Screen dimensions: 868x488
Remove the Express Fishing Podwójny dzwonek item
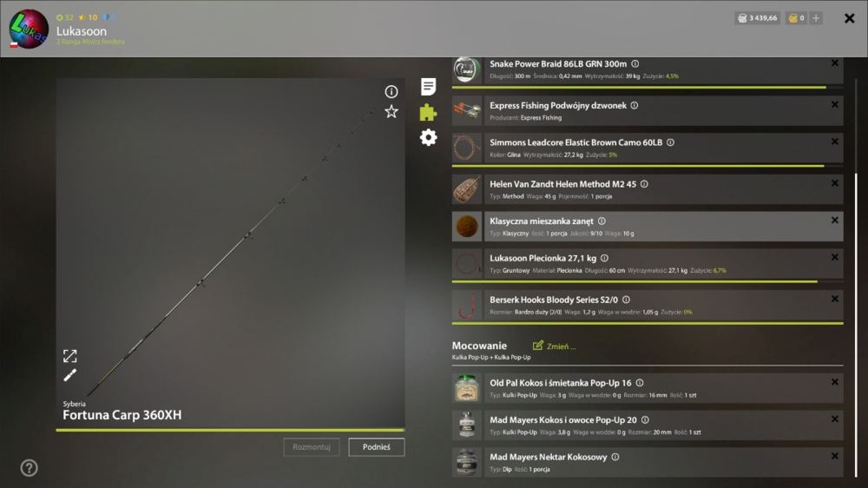[835, 104]
